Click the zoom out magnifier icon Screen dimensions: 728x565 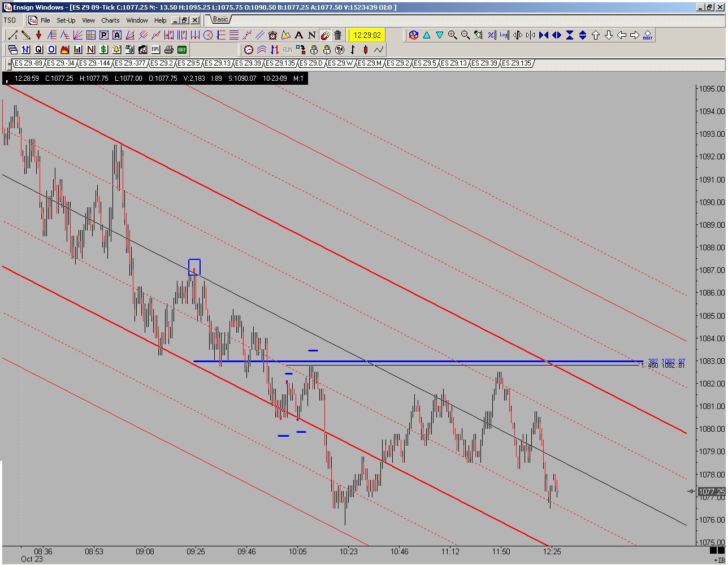[x=465, y=35]
